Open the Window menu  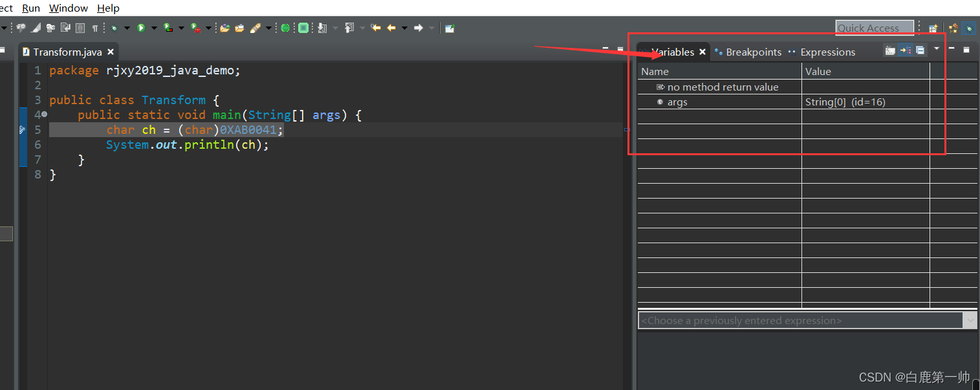point(69,8)
